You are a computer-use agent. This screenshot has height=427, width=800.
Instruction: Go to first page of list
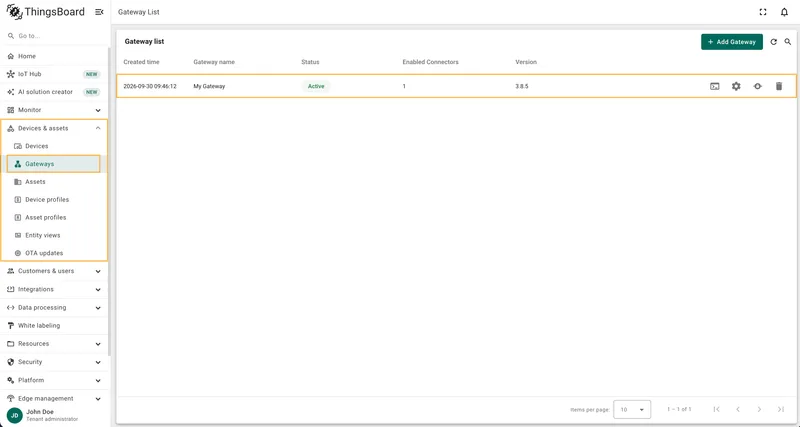click(x=716, y=409)
